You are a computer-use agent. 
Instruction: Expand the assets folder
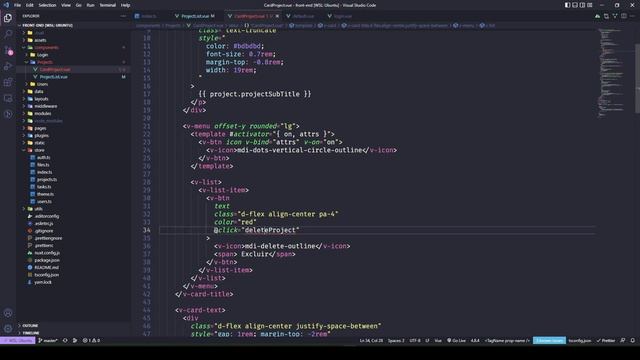[40, 40]
